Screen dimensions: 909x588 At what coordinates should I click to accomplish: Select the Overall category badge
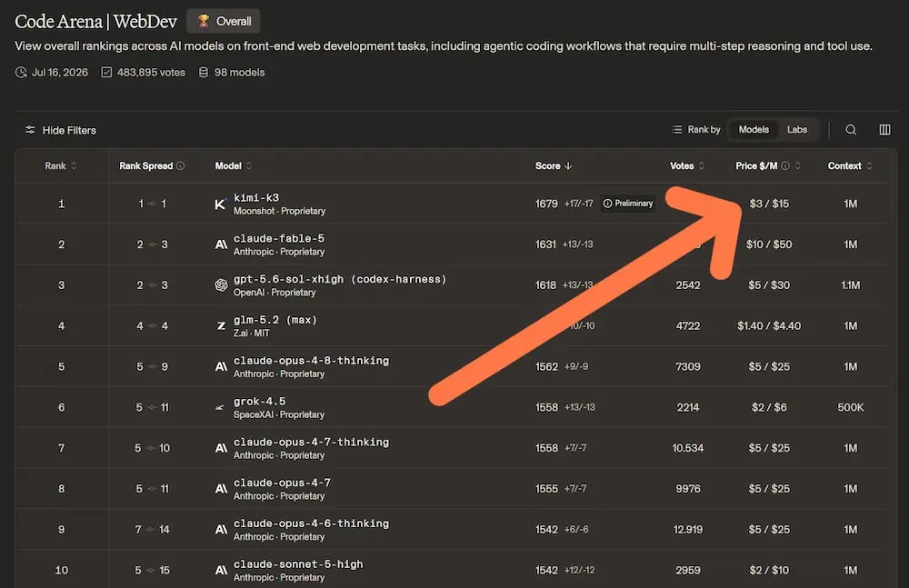(x=224, y=22)
